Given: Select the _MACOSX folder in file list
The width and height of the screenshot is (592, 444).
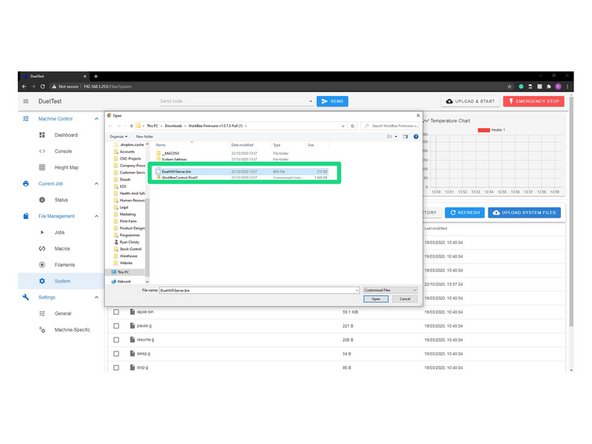Looking at the screenshot, I should point(171,153).
